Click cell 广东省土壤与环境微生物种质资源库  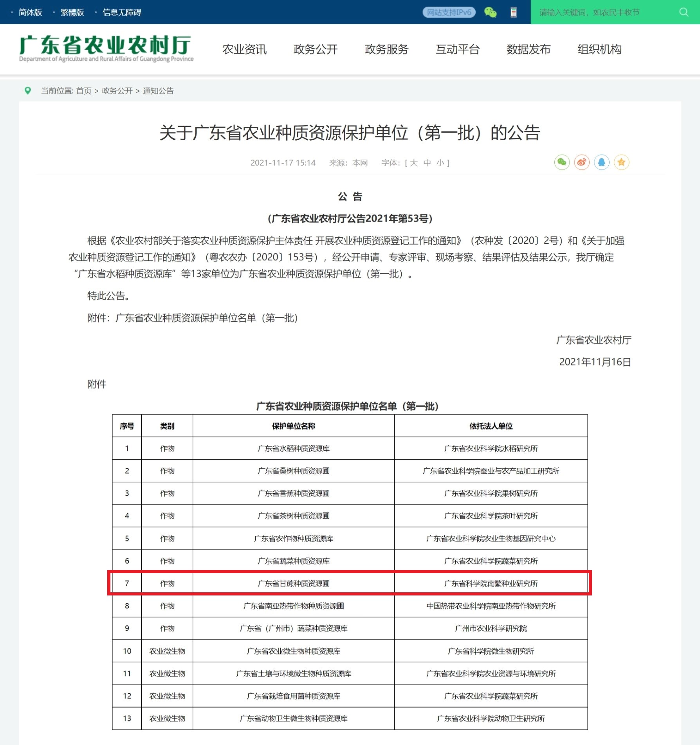[x=294, y=673]
